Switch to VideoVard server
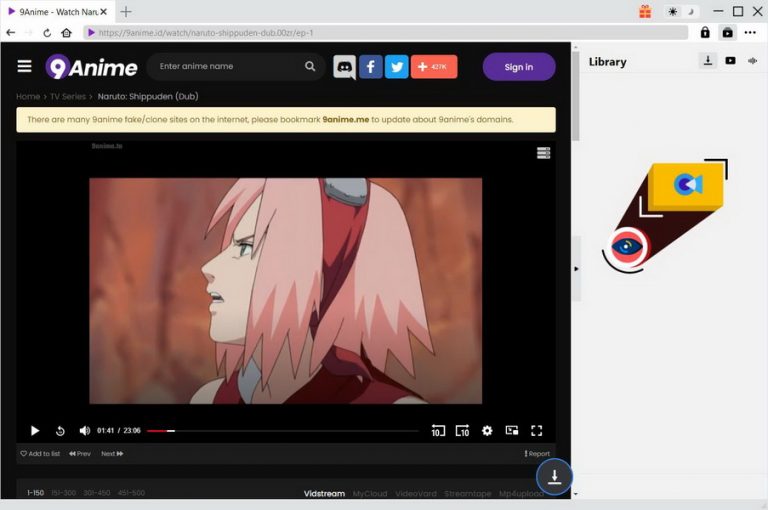This screenshot has width=768, height=510. (x=415, y=493)
